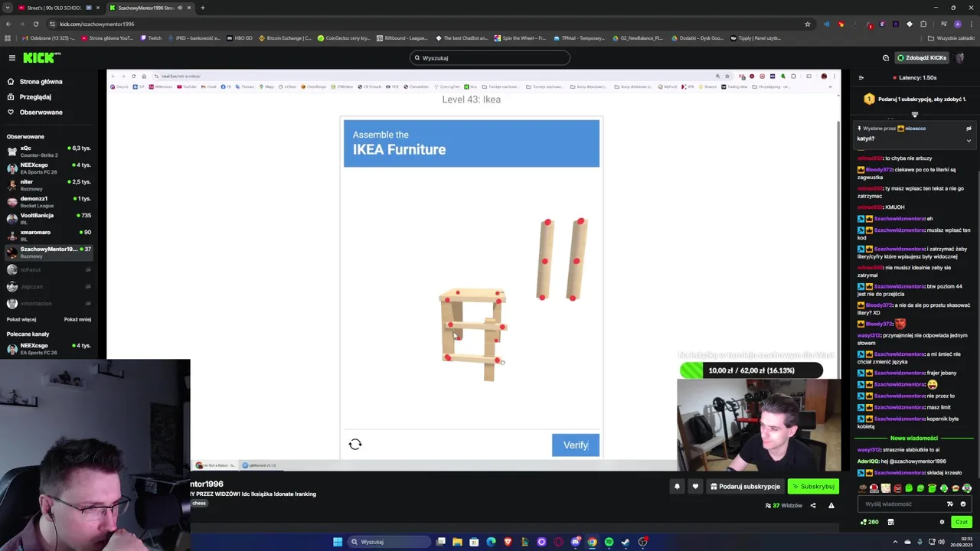Open xmaromaro channel
The width and height of the screenshot is (980, 551).
(x=49, y=235)
